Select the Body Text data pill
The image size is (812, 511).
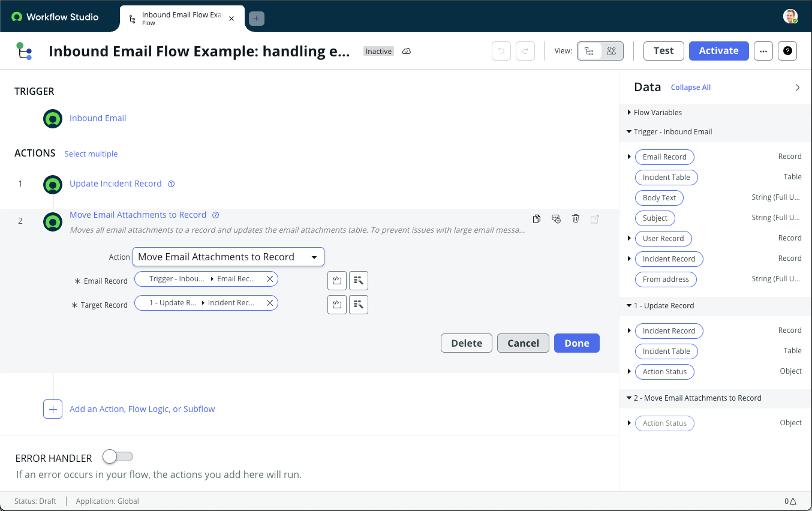pos(659,198)
